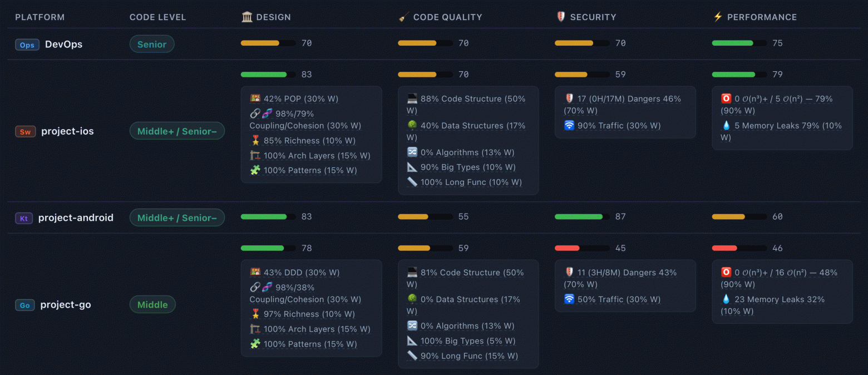Viewport: 868px width, 375px height.
Task: Click the puzzle icon by project-ios Patterns
Action: pos(255,170)
